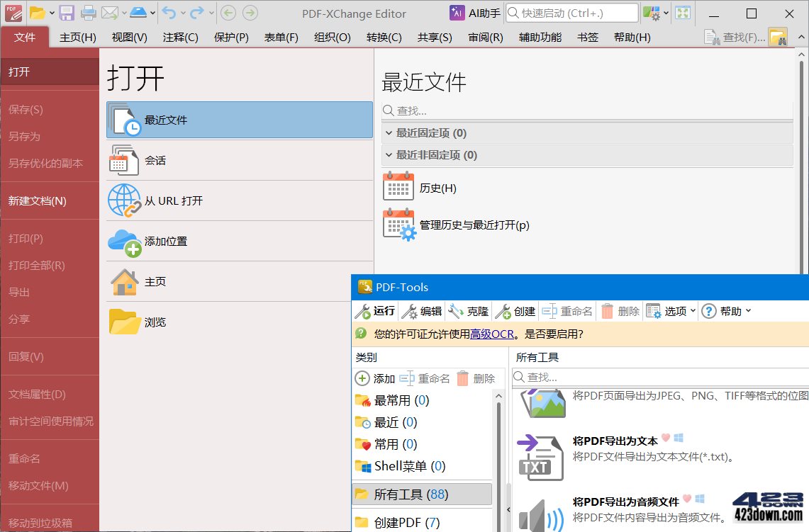
Task: Select 将PDF导出为文本 tool
Action: (660, 456)
